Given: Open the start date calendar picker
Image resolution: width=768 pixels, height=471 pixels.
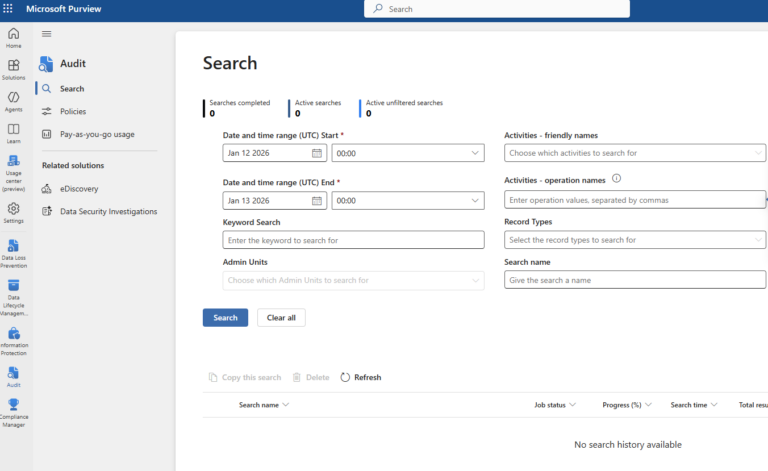Looking at the screenshot, I should [x=317, y=153].
